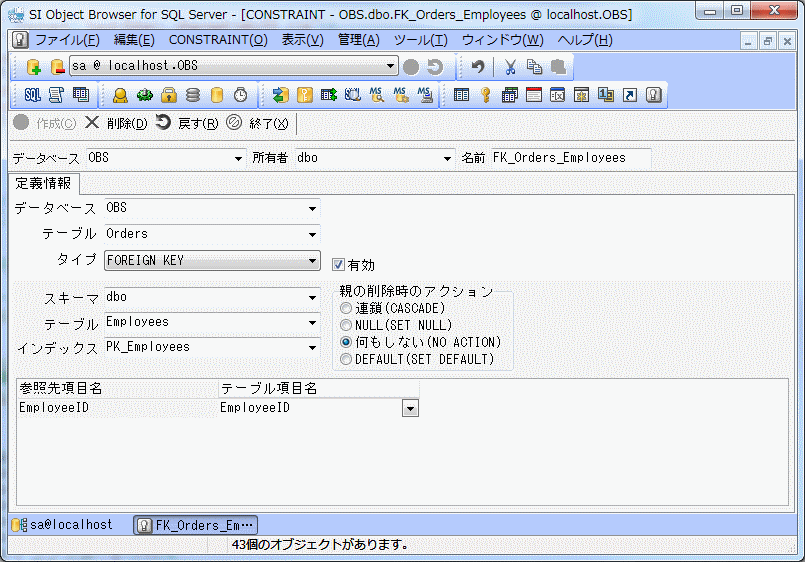The image size is (805, 562).
Task: Click the yellow key icon in toolbar
Action: (x=486, y=95)
